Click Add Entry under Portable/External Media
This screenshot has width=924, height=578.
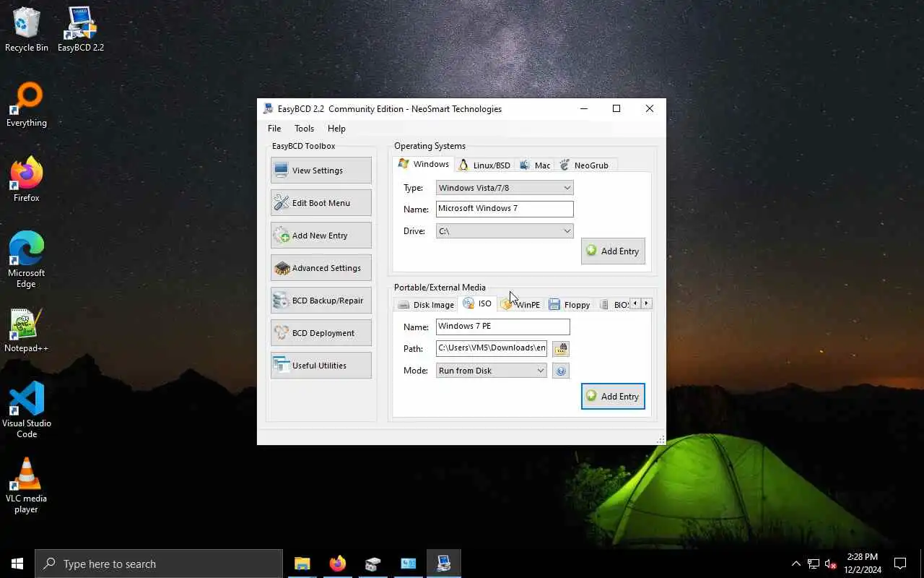[613, 397]
